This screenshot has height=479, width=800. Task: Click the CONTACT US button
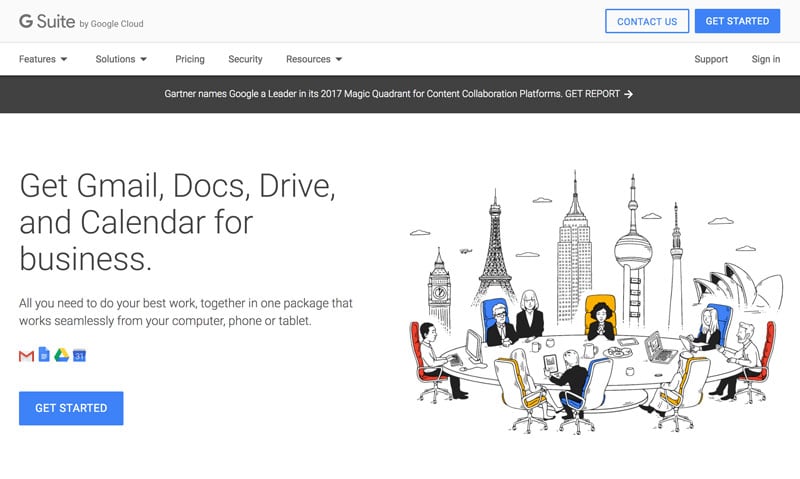click(647, 21)
